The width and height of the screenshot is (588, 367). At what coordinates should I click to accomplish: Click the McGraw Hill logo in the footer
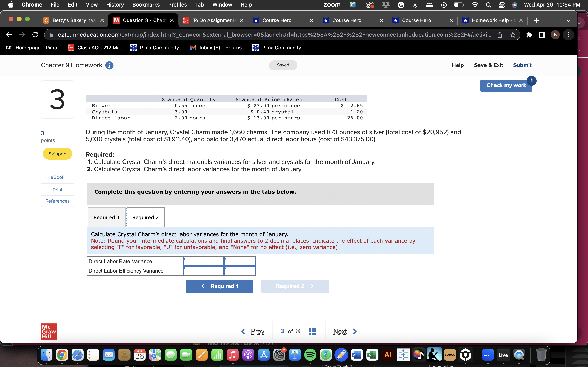tap(49, 331)
